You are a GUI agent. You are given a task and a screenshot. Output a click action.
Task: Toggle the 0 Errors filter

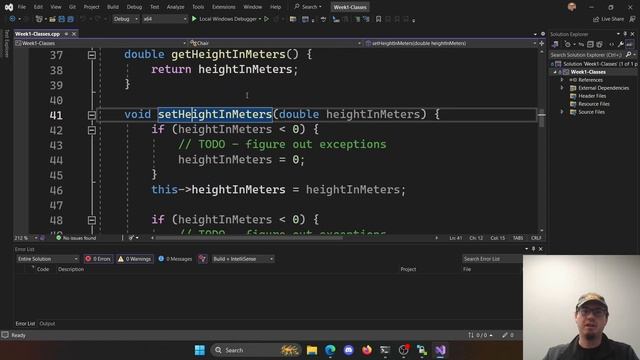(x=98, y=259)
